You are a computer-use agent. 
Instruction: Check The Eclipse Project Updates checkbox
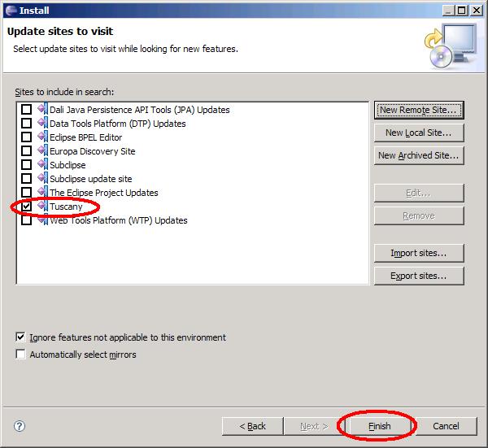tap(27, 192)
